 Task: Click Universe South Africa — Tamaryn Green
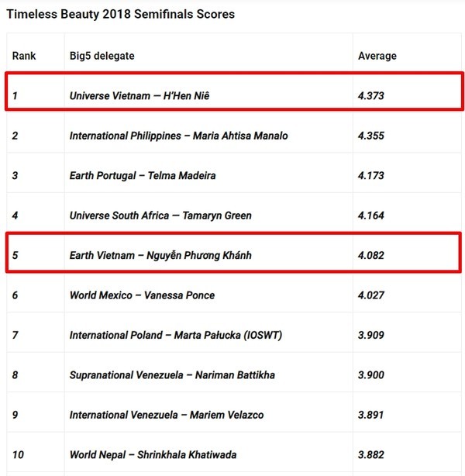tap(160, 216)
